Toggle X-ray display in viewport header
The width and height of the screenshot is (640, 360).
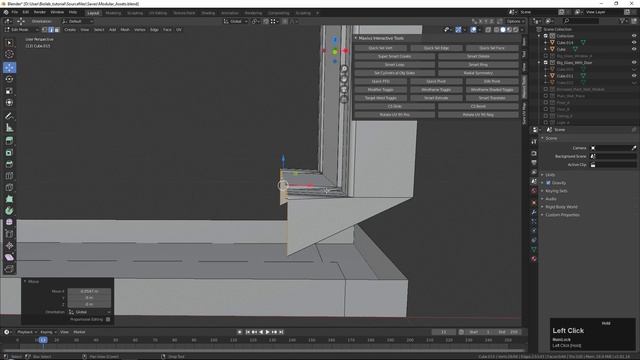[488, 30]
